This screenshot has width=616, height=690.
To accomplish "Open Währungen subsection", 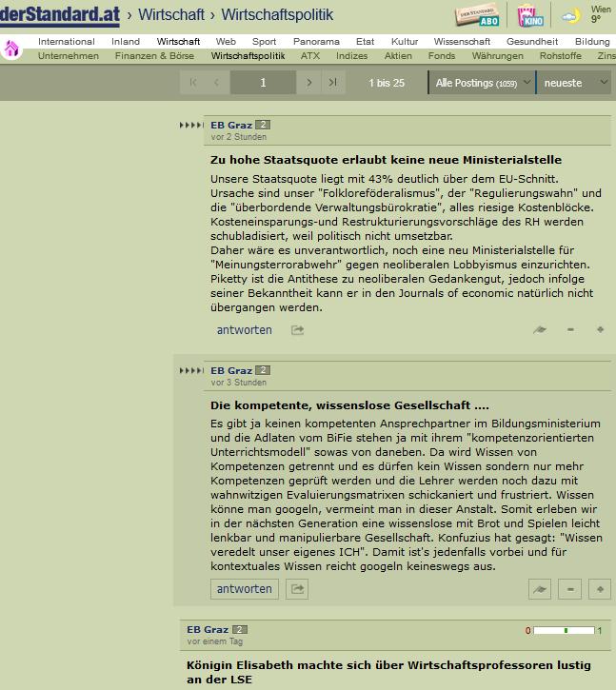I will 498,56.
